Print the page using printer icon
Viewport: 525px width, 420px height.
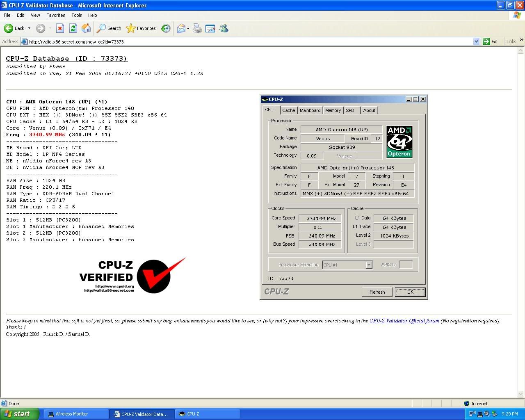(x=197, y=28)
